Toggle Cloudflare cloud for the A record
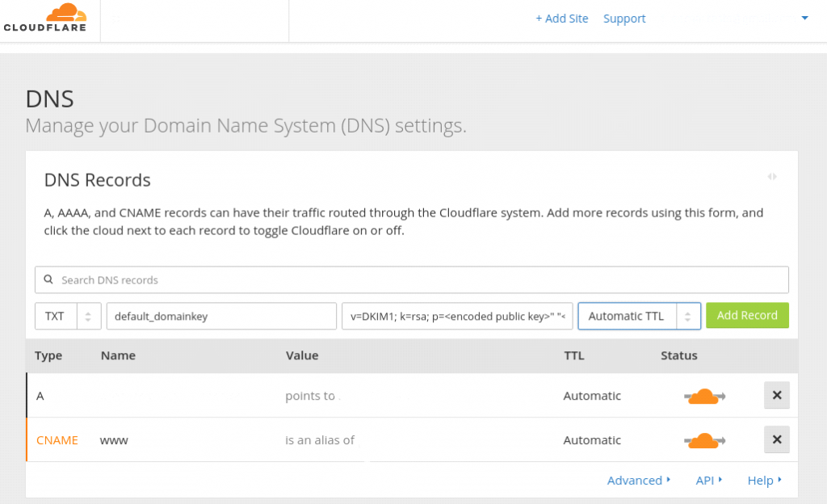Image resolution: width=827 pixels, height=504 pixels. [704, 396]
